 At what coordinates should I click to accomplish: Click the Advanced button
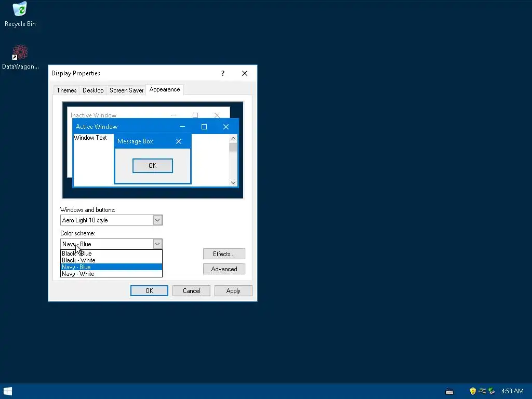[x=224, y=269]
